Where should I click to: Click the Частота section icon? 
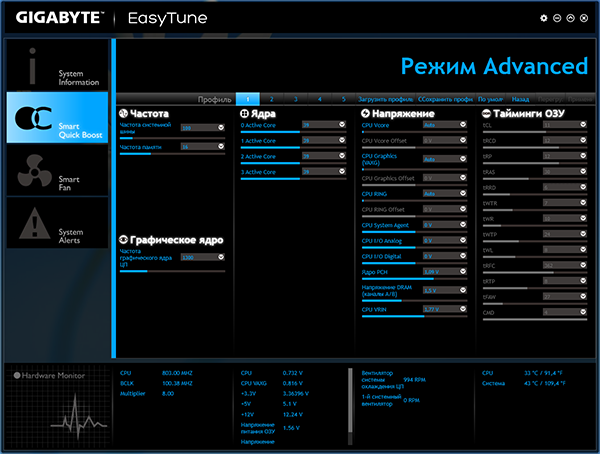[x=123, y=113]
